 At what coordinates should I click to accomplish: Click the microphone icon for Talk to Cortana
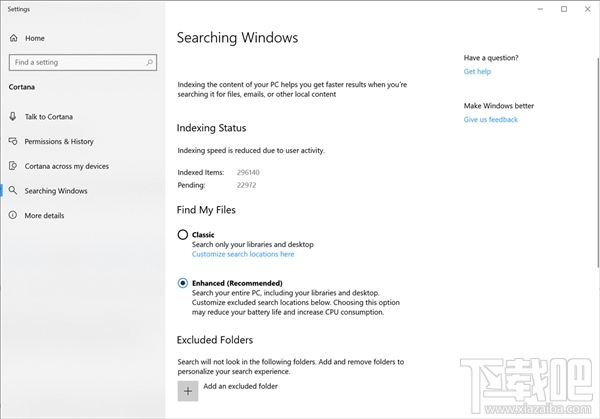[13, 116]
